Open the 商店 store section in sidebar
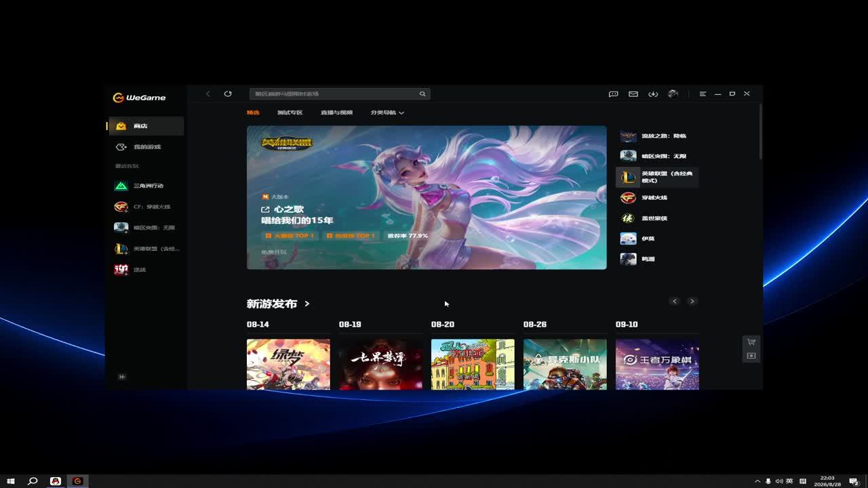The width and height of the screenshot is (868, 488). click(x=146, y=126)
